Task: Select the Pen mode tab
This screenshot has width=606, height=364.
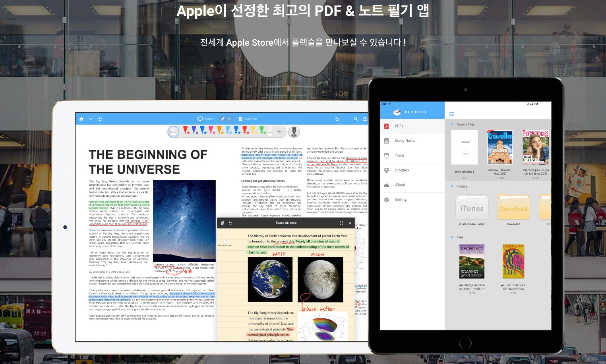Action: pos(226,119)
